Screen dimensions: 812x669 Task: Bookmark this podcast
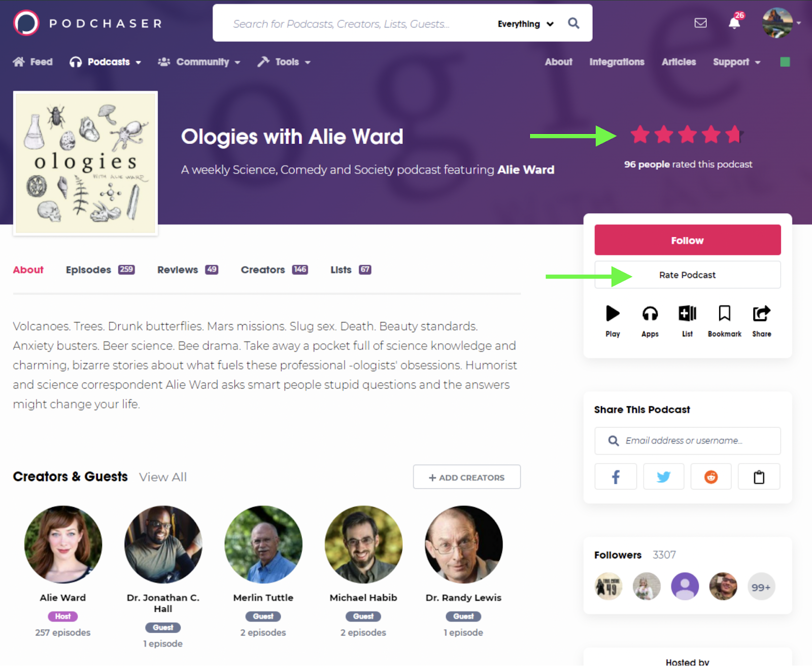point(724,321)
